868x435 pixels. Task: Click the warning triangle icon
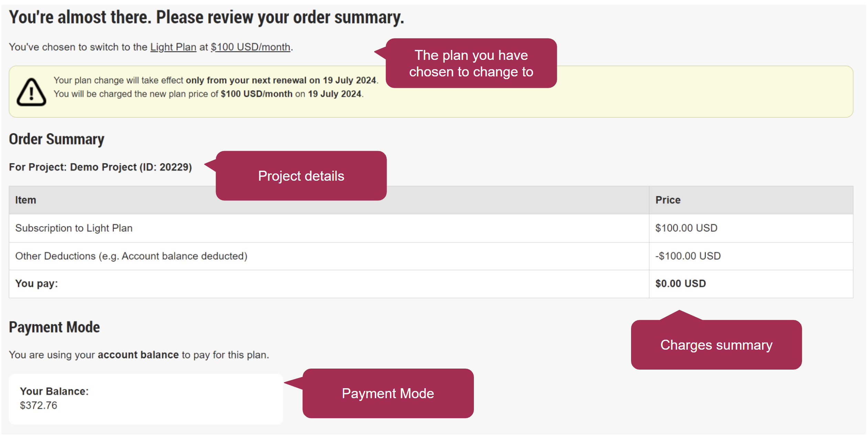coord(31,92)
